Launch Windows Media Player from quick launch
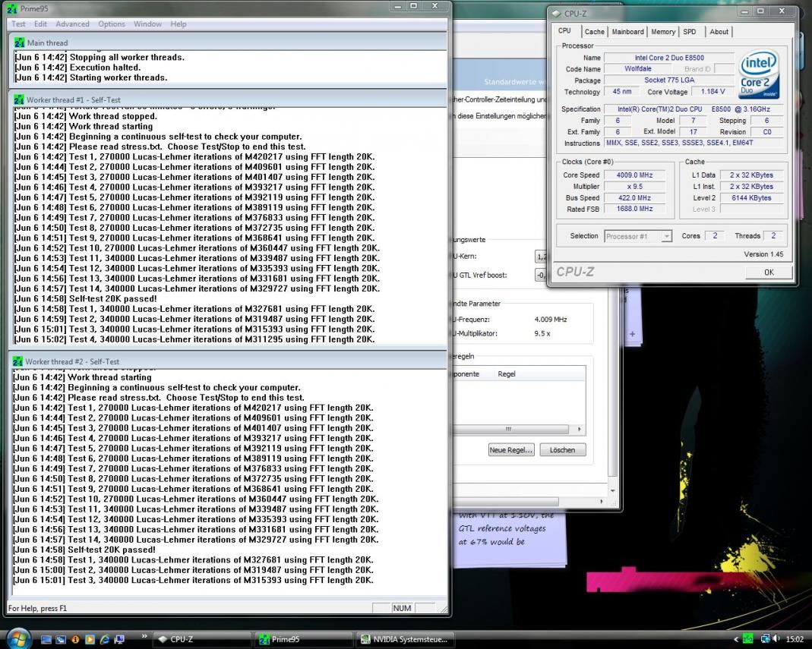Image resolution: width=812 pixels, height=649 pixels. tap(90, 640)
